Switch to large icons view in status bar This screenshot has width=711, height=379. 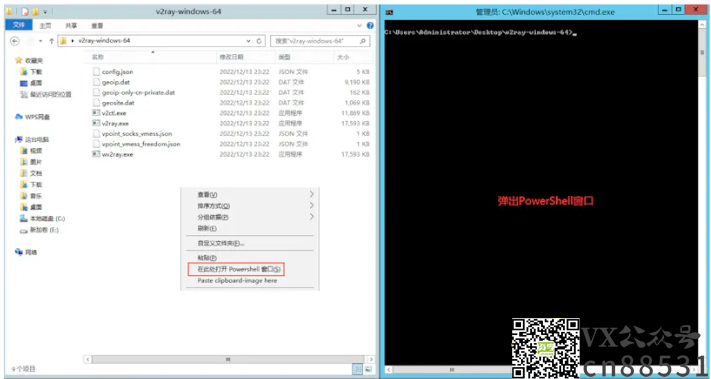click(368, 369)
